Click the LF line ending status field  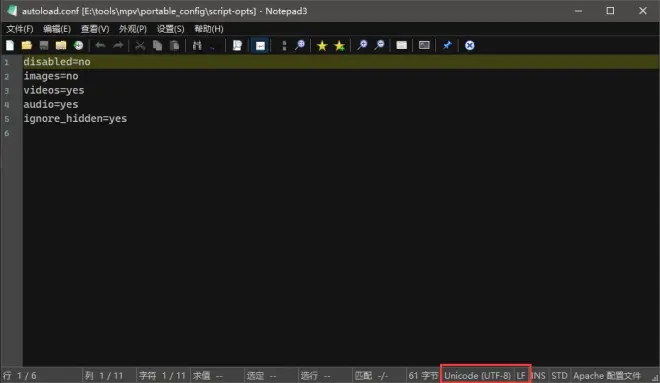click(521, 375)
